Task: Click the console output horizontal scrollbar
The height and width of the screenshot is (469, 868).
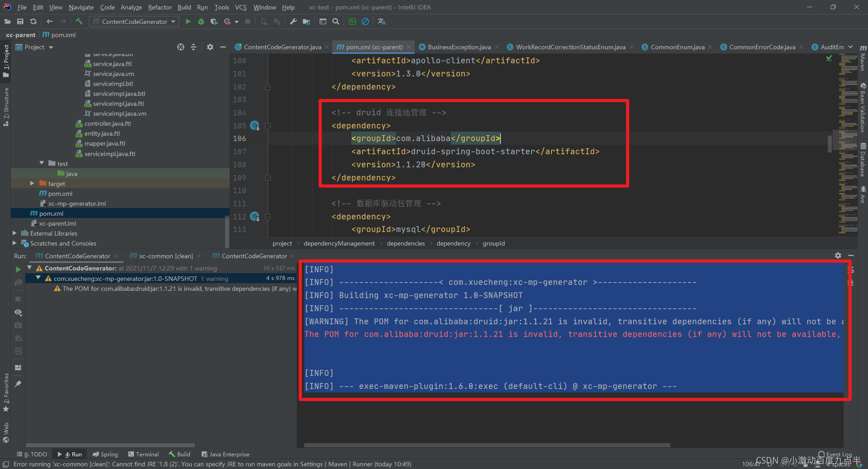Action: 487,445
